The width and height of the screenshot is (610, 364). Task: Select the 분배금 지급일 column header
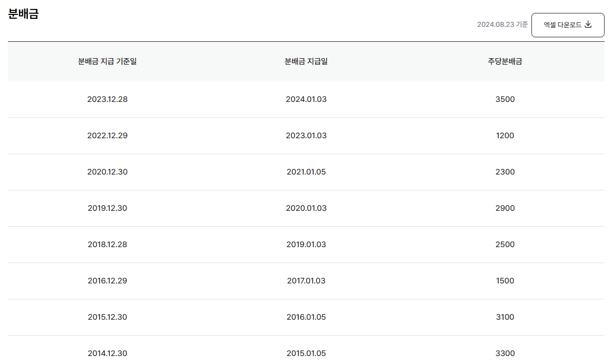[x=306, y=62]
